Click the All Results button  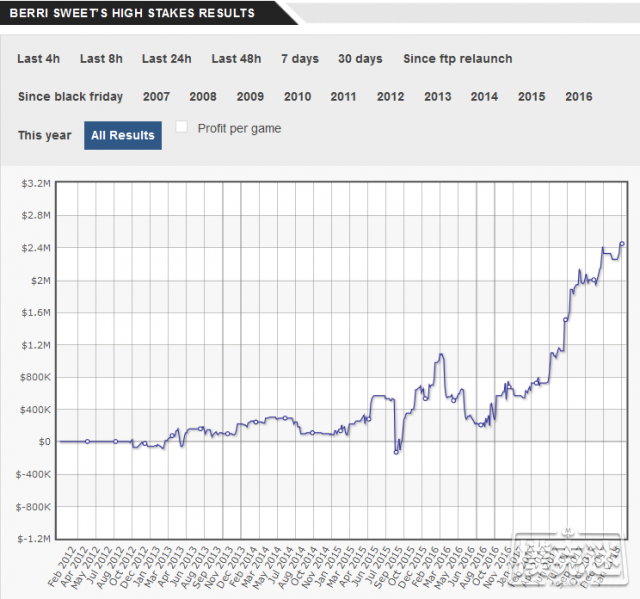(x=123, y=135)
